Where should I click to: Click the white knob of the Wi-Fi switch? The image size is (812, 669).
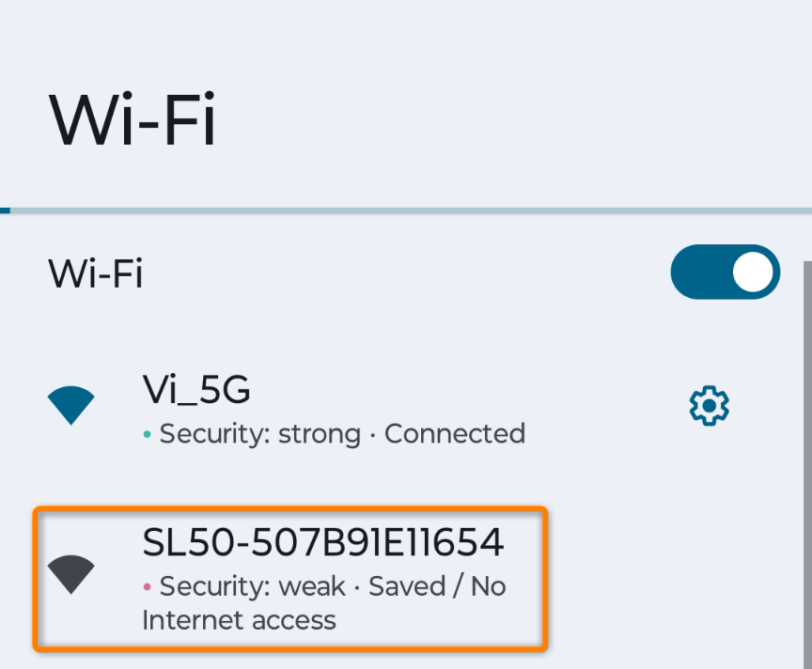click(753, 272)
